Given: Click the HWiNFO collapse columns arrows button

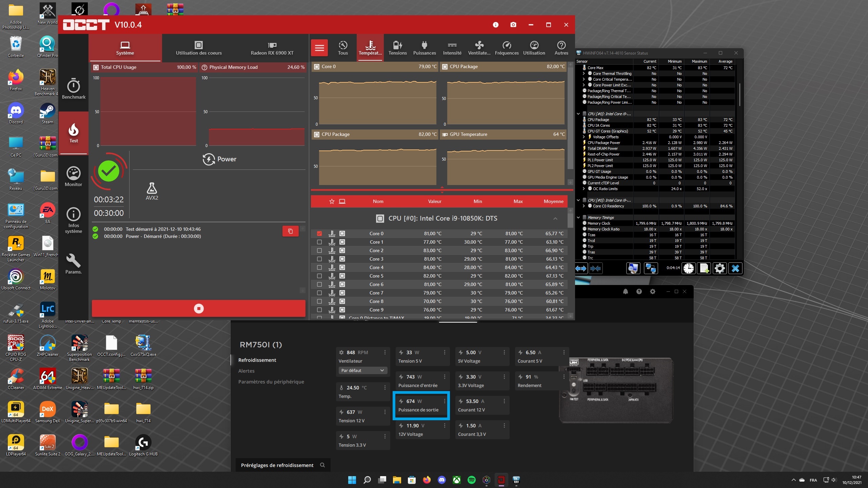Looking at the screenshot, I should (596, 268).
